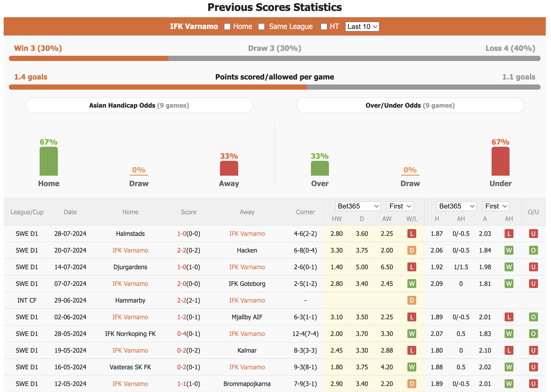Open the Halmstads team link

tap(130, 234)
